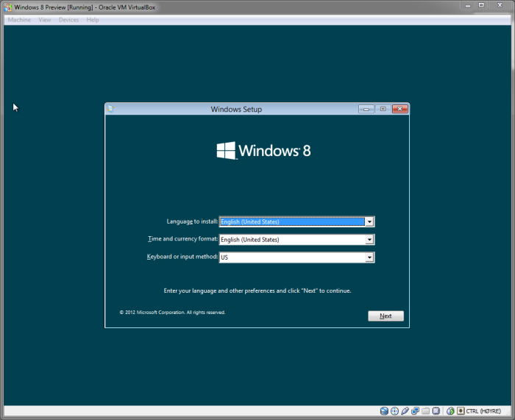Click the virtualization (V) indicator icon

436,410
